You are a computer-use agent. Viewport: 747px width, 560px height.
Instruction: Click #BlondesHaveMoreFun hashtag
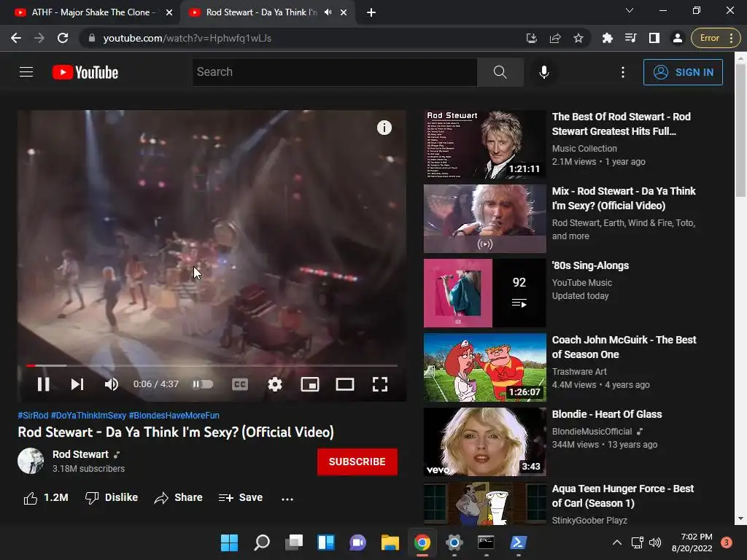[174, 415]
